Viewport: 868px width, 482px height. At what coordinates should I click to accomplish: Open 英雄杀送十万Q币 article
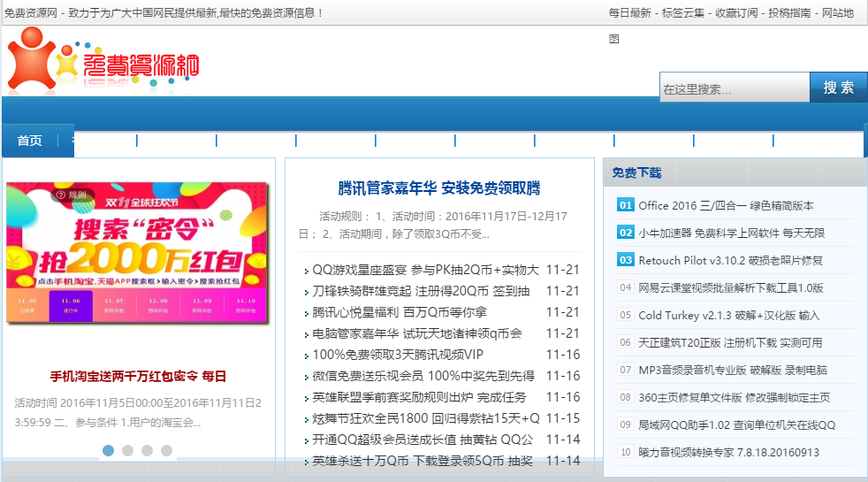pos(423,461)
